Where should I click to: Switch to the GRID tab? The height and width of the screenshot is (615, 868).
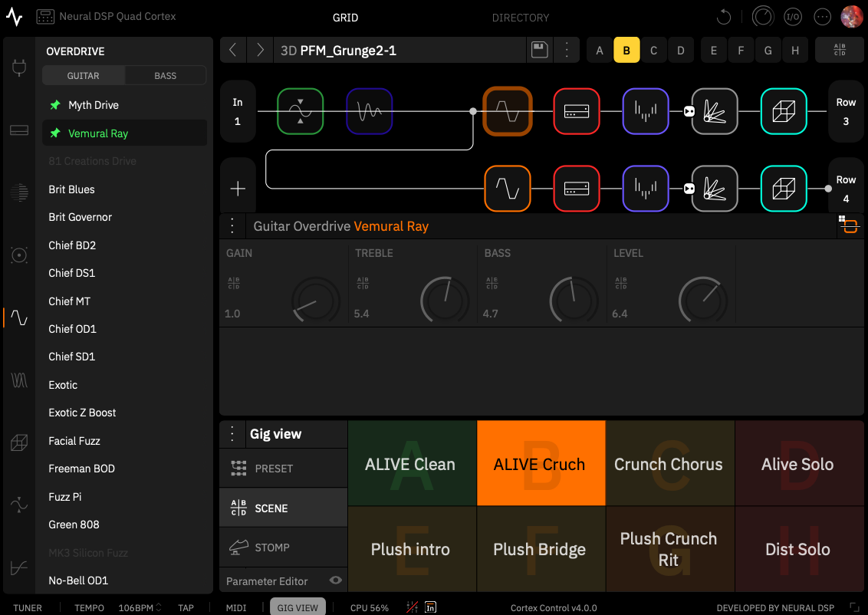(x=345, y=18)
